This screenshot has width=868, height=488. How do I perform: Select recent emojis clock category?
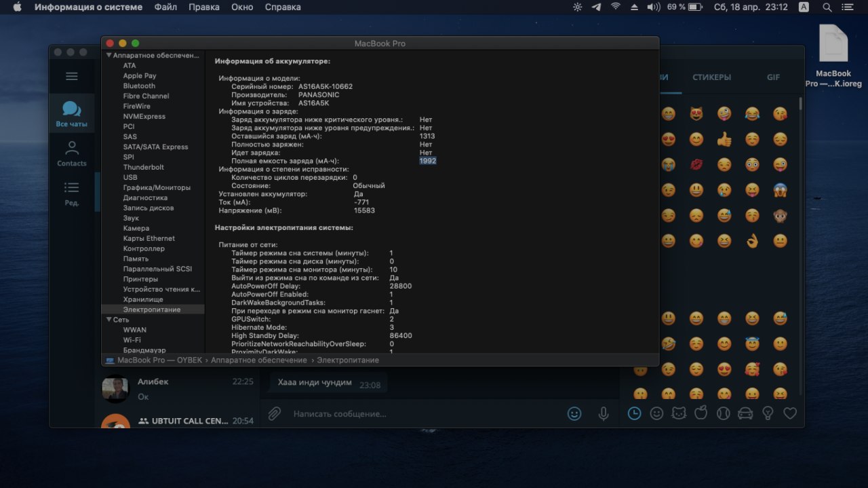click(x=634, y=413)
